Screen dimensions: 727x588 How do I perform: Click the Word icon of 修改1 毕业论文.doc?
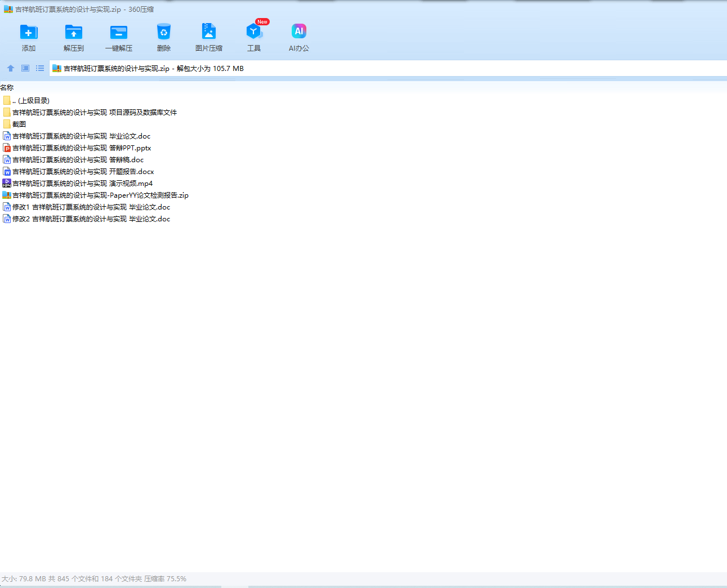coord(7,207)
